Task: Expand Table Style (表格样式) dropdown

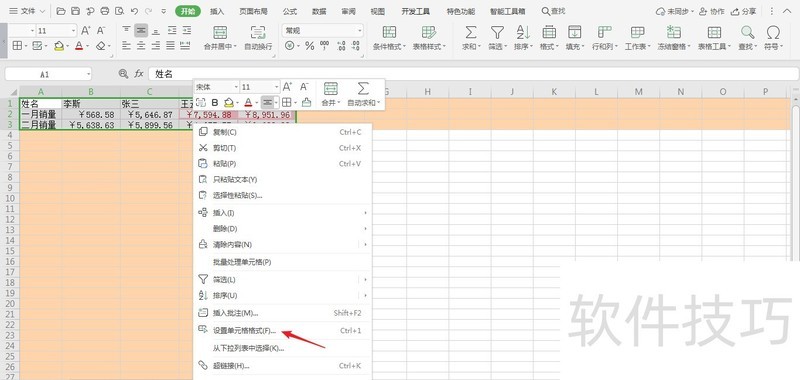Action: 444,46
